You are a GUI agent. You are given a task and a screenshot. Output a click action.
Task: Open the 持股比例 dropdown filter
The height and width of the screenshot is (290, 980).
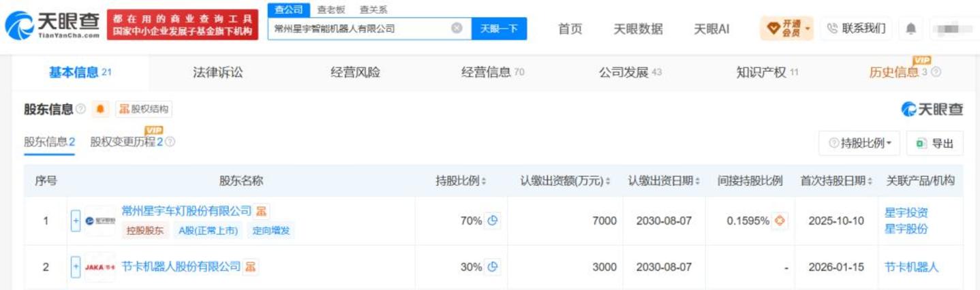859,144
